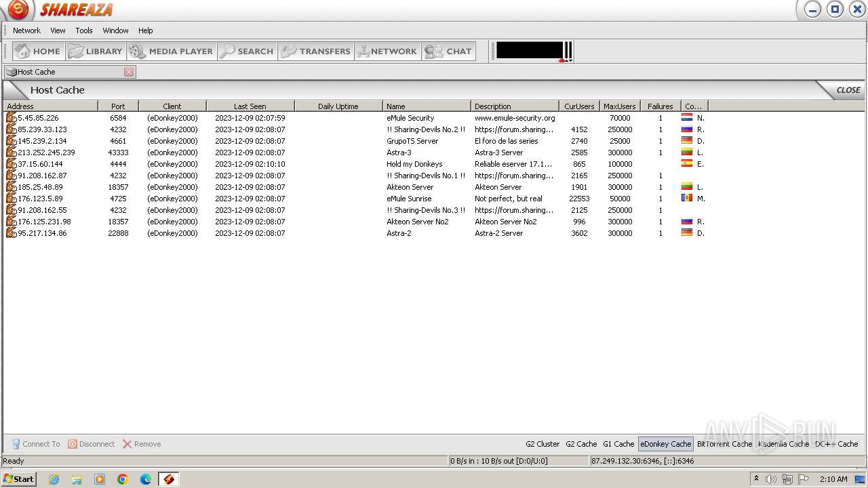Open the Window menu

click(115, 30)
